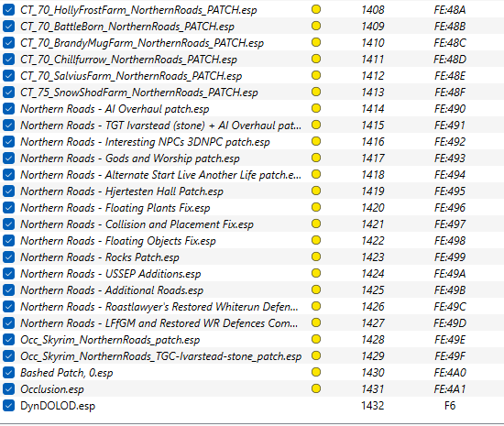Select Northern Roads - Collision and Placement Fix.esp
This screenshot has height=426, width=504.
coord(137,224)
